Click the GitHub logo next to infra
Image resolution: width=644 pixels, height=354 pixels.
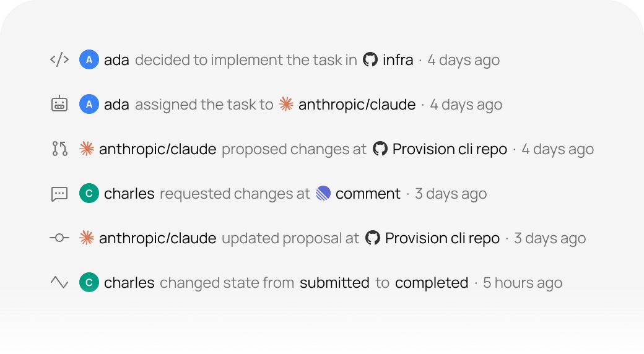(x=370, y=59)
